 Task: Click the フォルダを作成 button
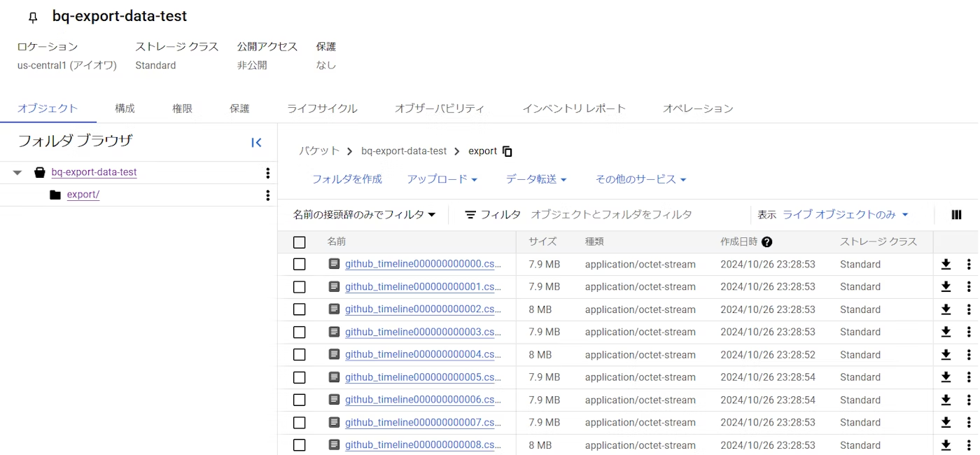tap(346, 178)
